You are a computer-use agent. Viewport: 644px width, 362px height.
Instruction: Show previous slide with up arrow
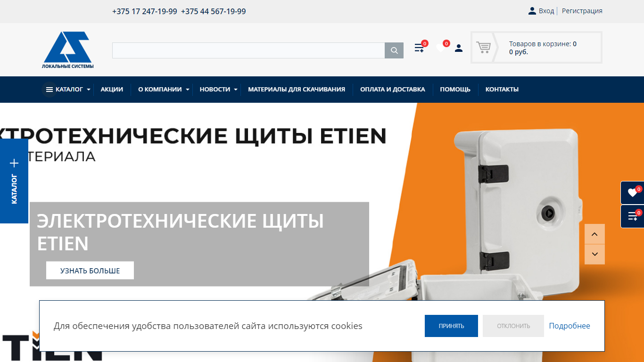(x=594, y=234)
